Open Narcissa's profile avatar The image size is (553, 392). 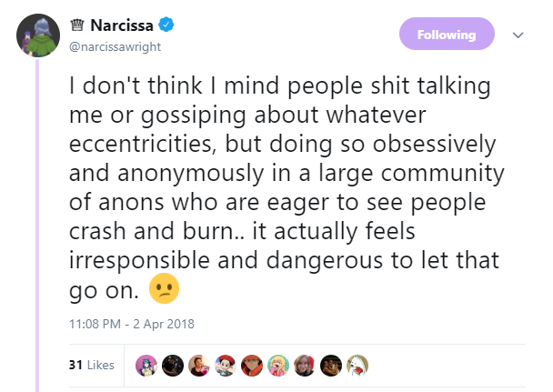pos(38,35)
